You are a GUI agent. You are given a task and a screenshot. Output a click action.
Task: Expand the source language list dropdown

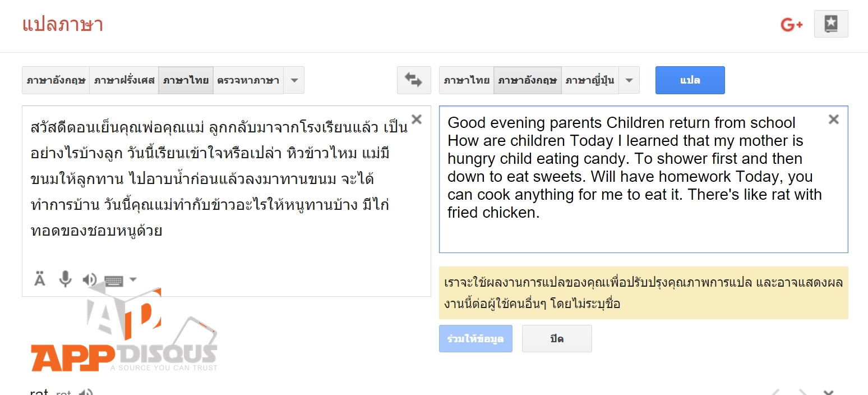[294, 80]
